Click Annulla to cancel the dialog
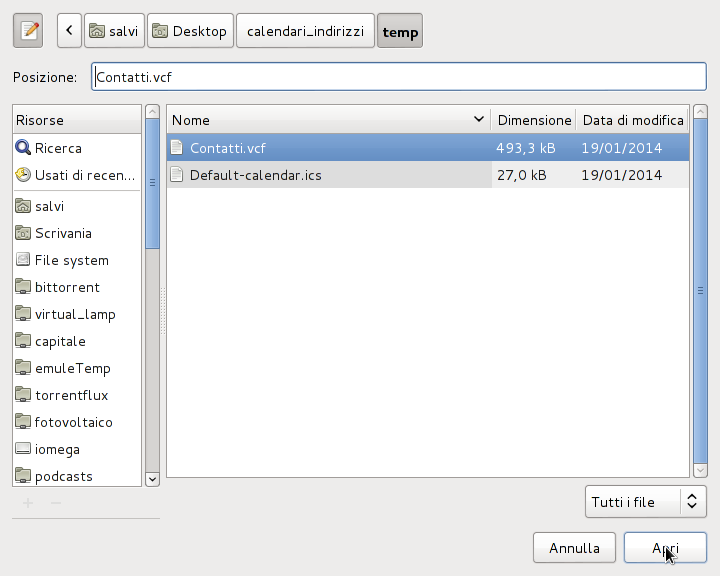This screenshot has height=576, width=720. pyautogui.click(x=574, y=548)
